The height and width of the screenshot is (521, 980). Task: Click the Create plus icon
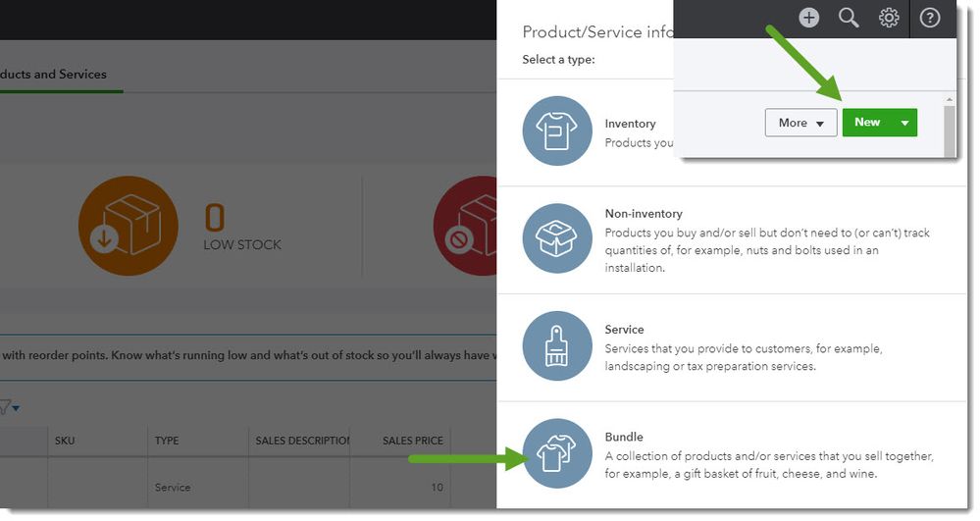click(x=808, y=18)
